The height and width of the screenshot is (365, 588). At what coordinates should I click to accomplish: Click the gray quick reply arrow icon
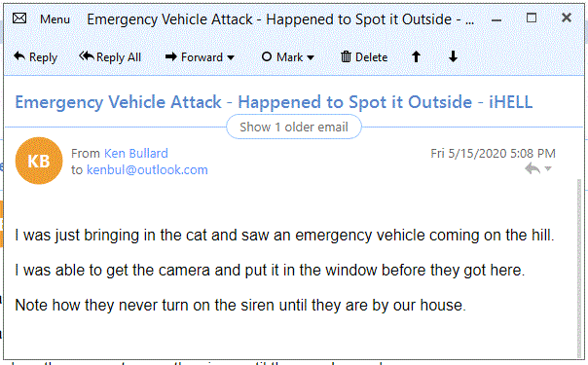pyautogui.click(x=533, y=168)
